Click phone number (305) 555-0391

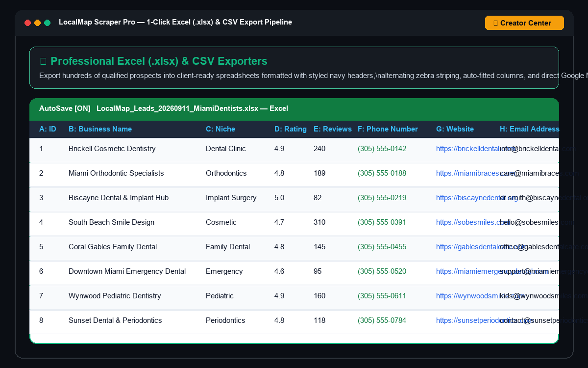[382, 222]
